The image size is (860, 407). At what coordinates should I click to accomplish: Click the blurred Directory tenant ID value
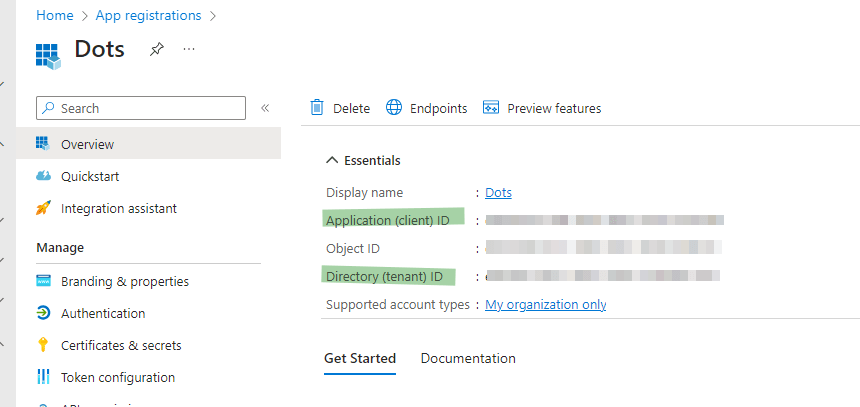602,275
